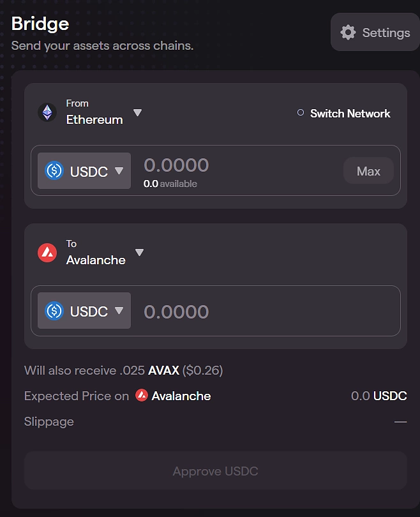Expand the From network dropdown for Ethereum
This screenshot has height=517, width=420.
137,112
